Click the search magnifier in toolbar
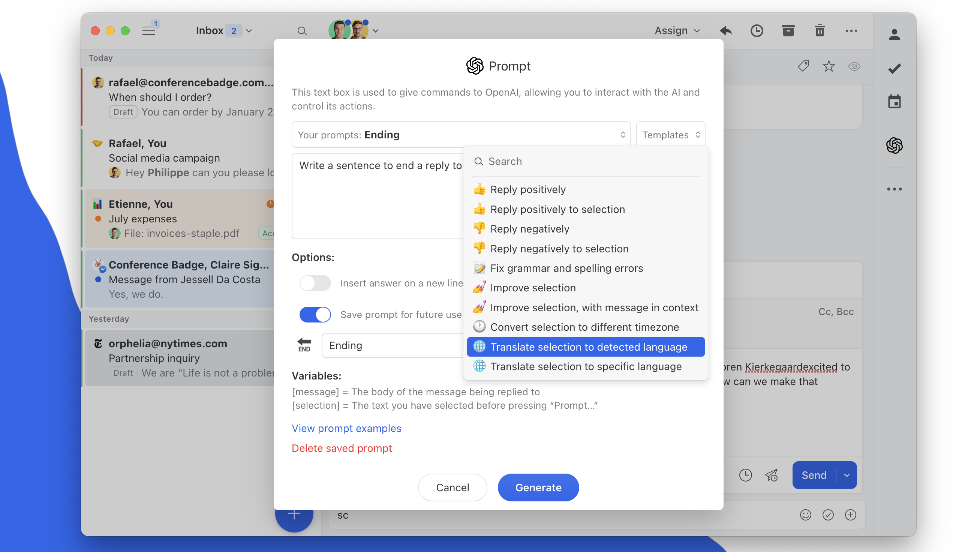 [x=302, y=31]
